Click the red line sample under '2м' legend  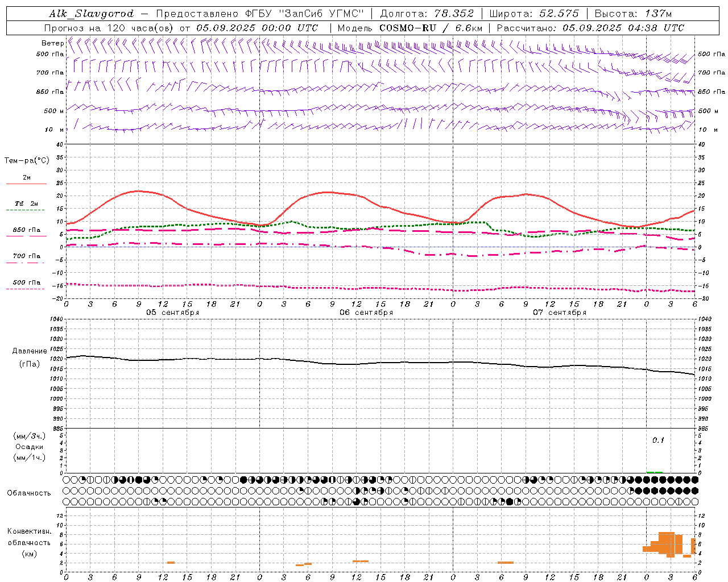26,184
